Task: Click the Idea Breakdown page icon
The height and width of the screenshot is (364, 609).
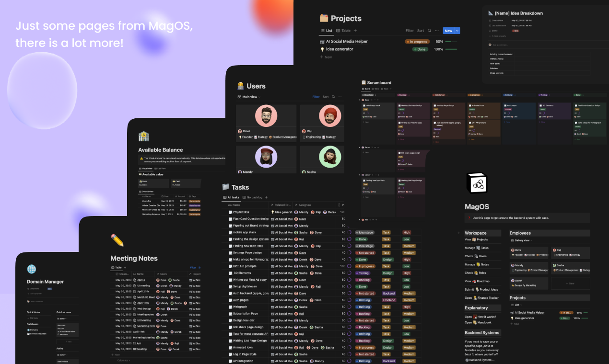Action: point(491,13)
